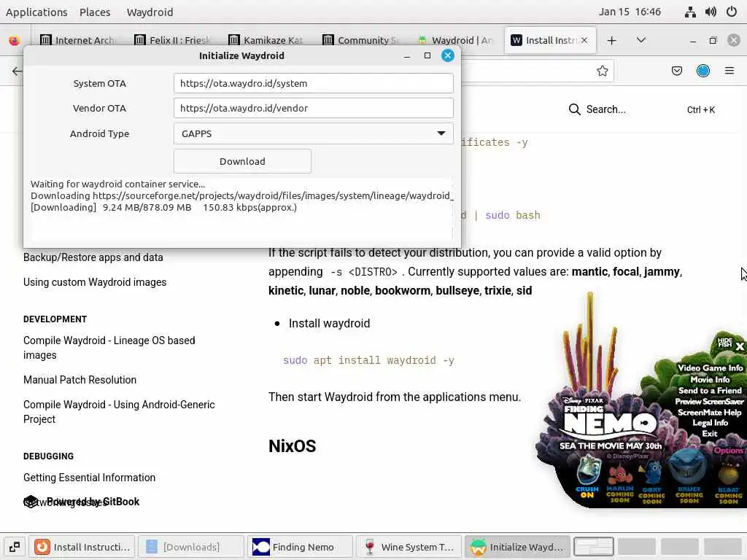
Task: Click Hide Fish X in Nemo widget
Action: pyautogui.click(x=731, y=343)
